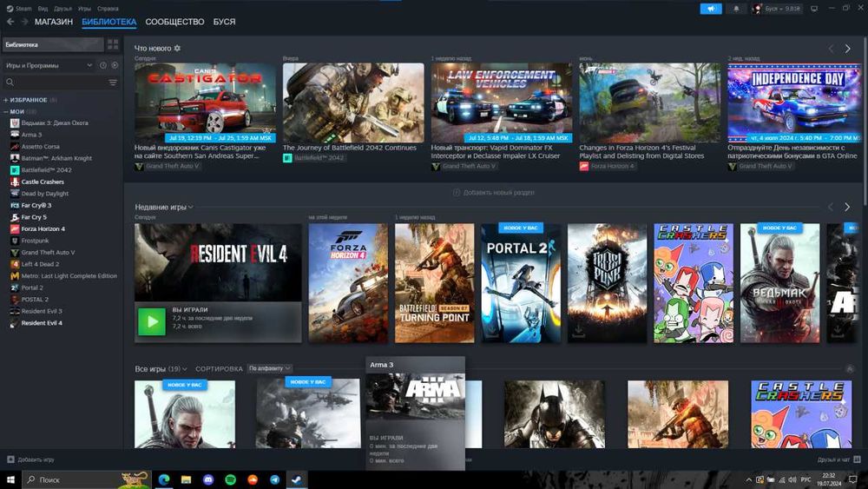Select Batman: Arkham Knight in list
The height and width of the screenshot is (489, 868).
(x=56, y=158)
